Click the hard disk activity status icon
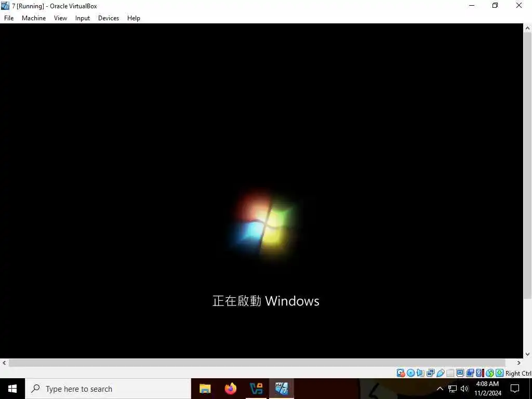 click(401, 373)
